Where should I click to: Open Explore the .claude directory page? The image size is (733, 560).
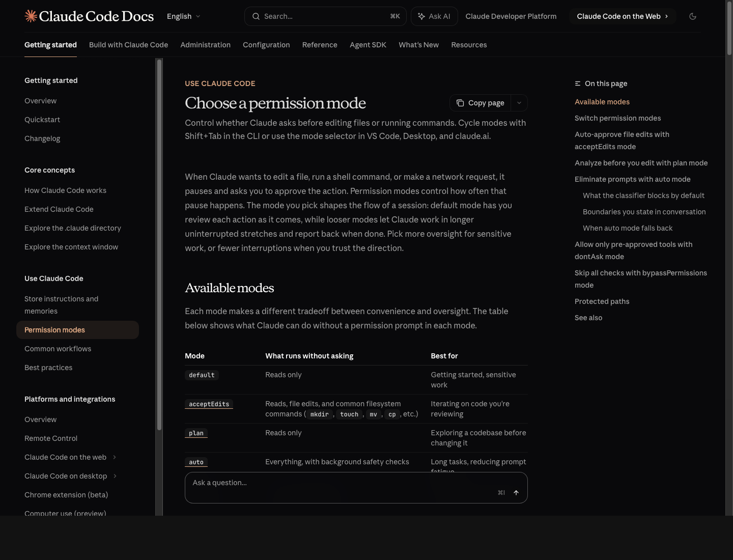[73, 228]
